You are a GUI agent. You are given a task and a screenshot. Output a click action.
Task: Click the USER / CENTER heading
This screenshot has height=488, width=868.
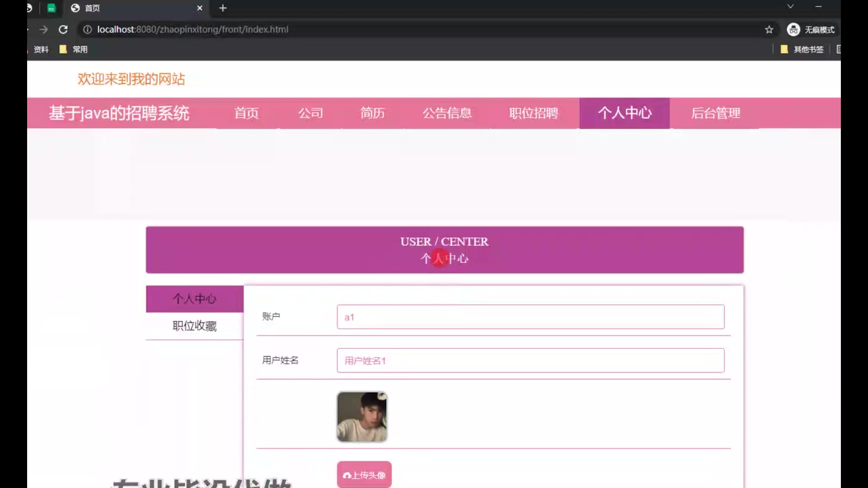coord(444,242)
